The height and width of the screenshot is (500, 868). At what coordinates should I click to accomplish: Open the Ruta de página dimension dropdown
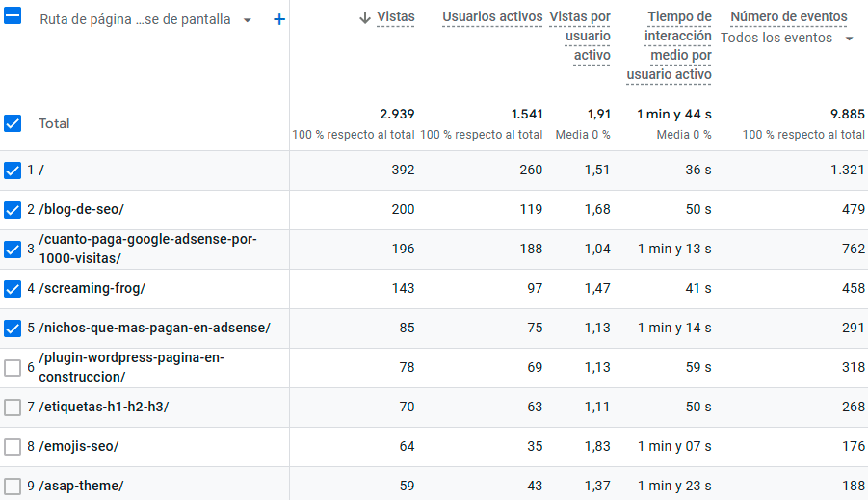[x=248, y=20]
